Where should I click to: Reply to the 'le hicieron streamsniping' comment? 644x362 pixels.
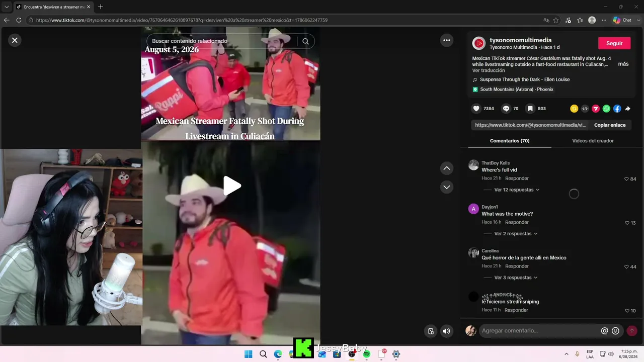click(516, 310)
